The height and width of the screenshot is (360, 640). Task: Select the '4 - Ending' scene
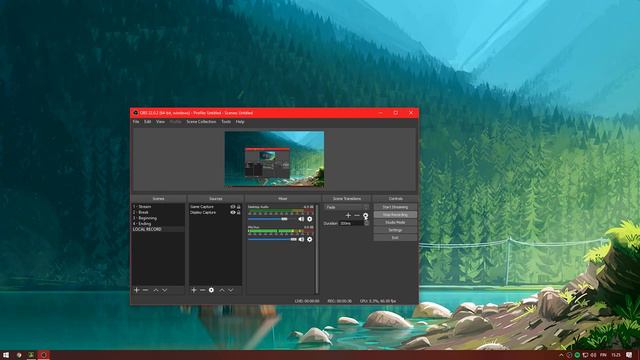point(158,224)
